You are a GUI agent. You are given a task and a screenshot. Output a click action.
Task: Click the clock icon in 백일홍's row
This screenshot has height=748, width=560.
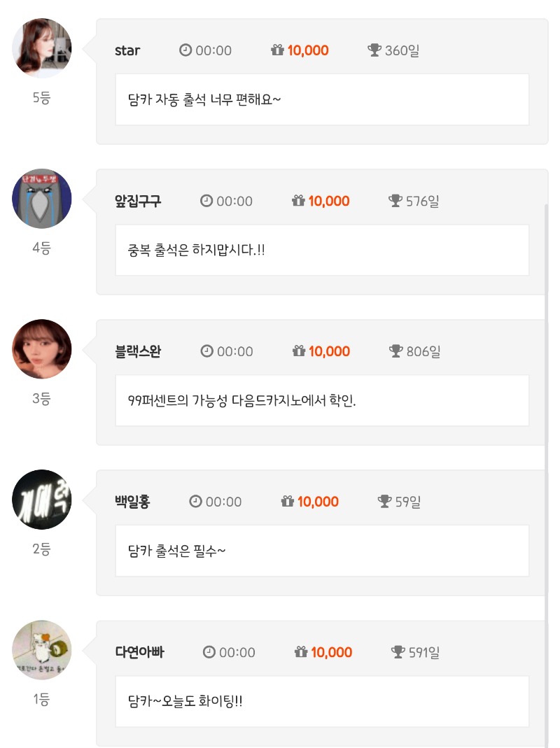point(195,502)
